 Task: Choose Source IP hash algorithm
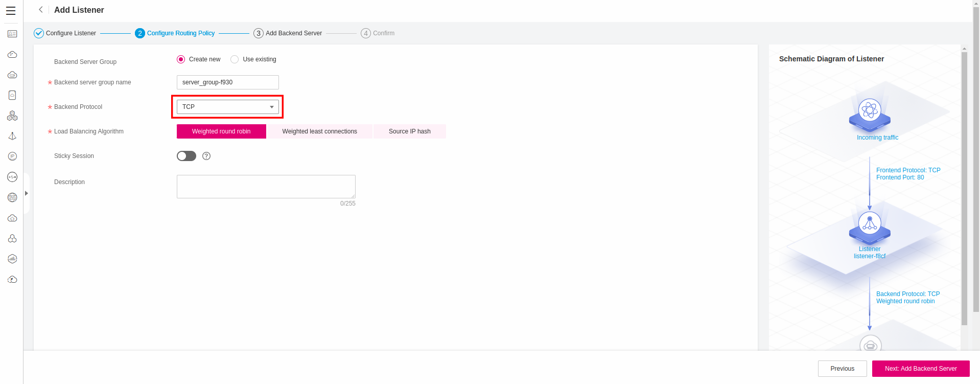(409, 131)
